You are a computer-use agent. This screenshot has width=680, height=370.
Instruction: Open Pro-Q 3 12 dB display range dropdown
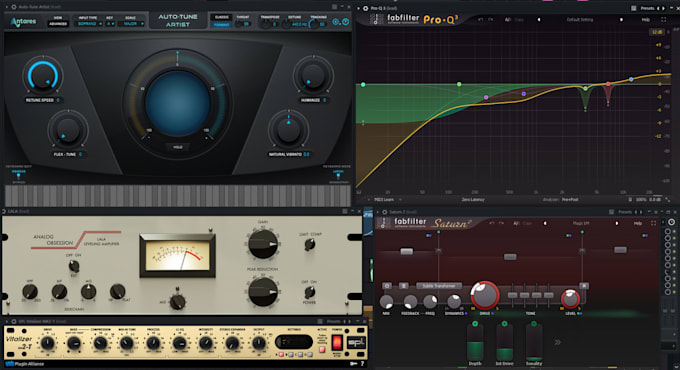click(657, 33)
